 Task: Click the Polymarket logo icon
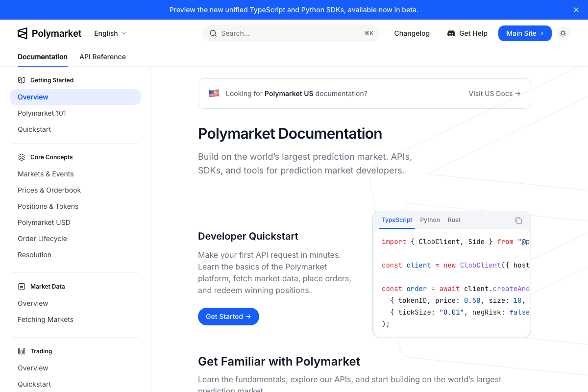(23, 33)
